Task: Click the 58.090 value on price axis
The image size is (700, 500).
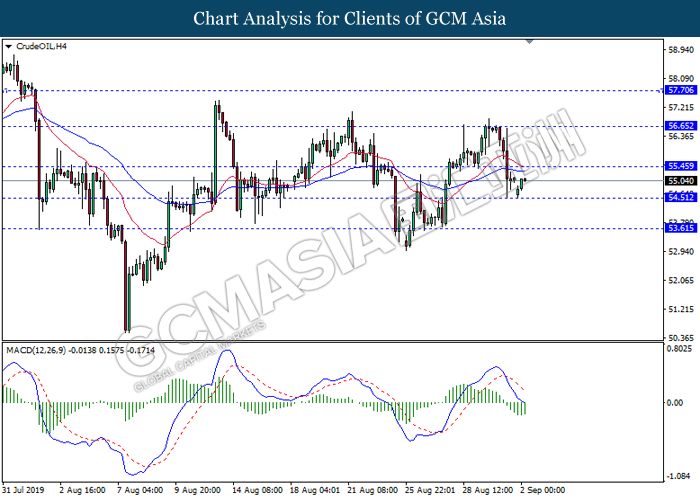Action: click(681, 79)
